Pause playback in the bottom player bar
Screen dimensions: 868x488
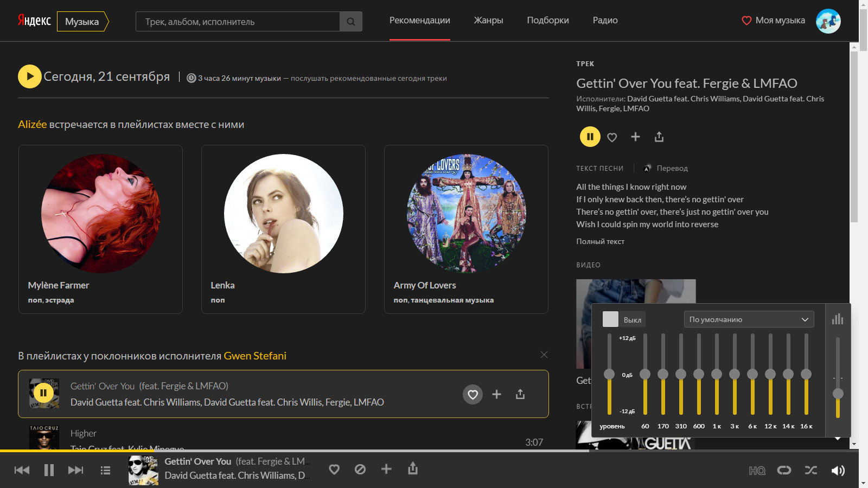click(49, 470)
